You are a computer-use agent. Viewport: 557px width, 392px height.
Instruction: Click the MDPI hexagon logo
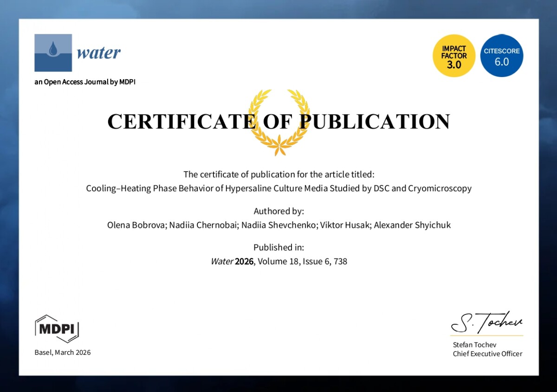coord(57,328)
